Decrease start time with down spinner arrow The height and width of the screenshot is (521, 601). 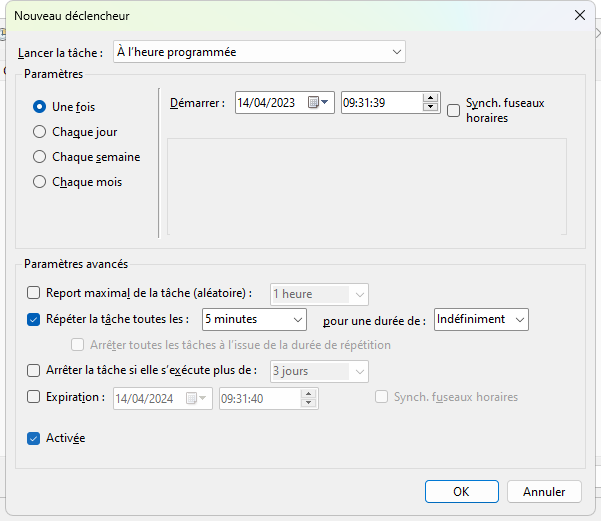coord(431,108)
